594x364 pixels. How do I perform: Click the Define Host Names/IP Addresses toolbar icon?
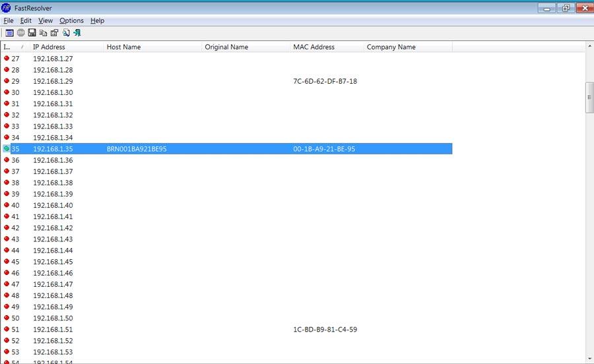point(9,33)
